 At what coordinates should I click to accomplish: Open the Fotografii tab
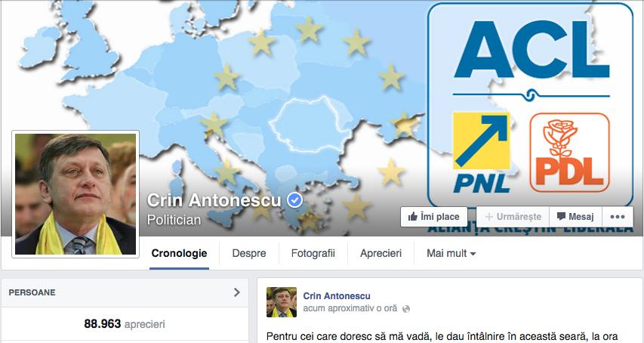[x=313, y=253]
